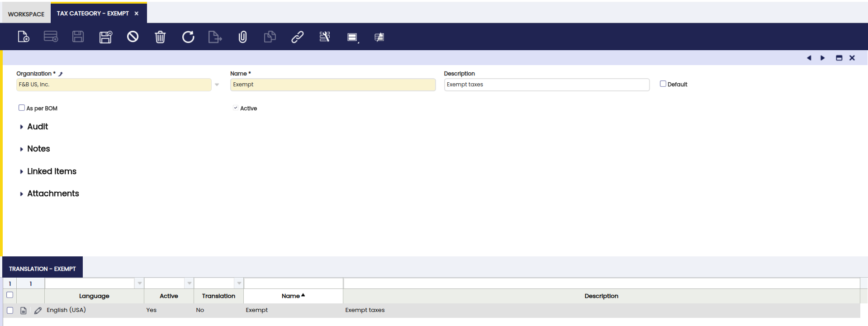Expand the Attachments section
This screenshot has height=326, width=868.
[x=52, y=194]
